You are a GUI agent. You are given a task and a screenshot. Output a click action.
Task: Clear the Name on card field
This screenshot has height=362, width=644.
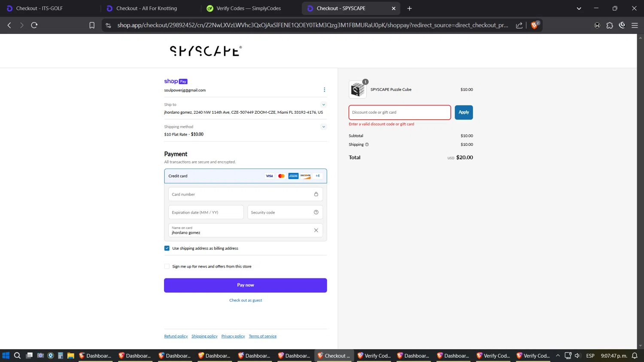pyautogui.click(x=316, y=230)
